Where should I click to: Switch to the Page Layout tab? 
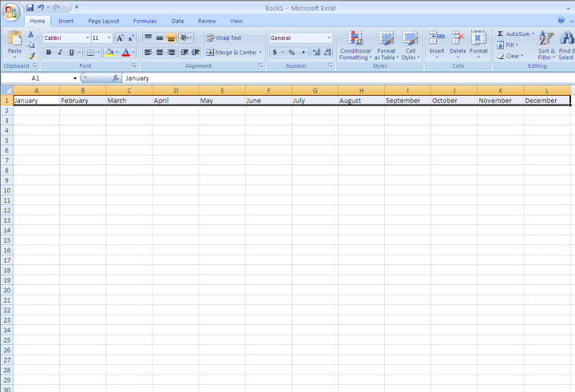(103, 22)
